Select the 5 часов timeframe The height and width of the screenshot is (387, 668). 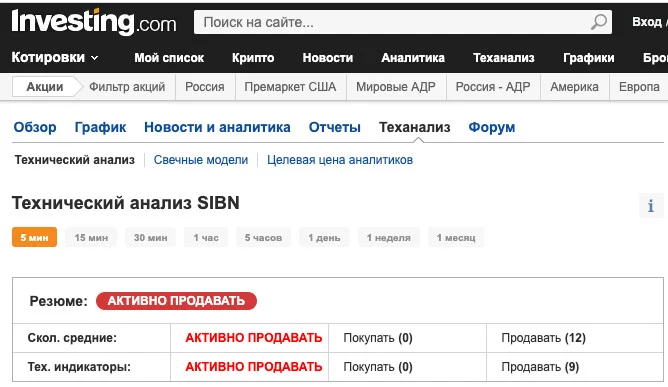click(x=263, y=237)
